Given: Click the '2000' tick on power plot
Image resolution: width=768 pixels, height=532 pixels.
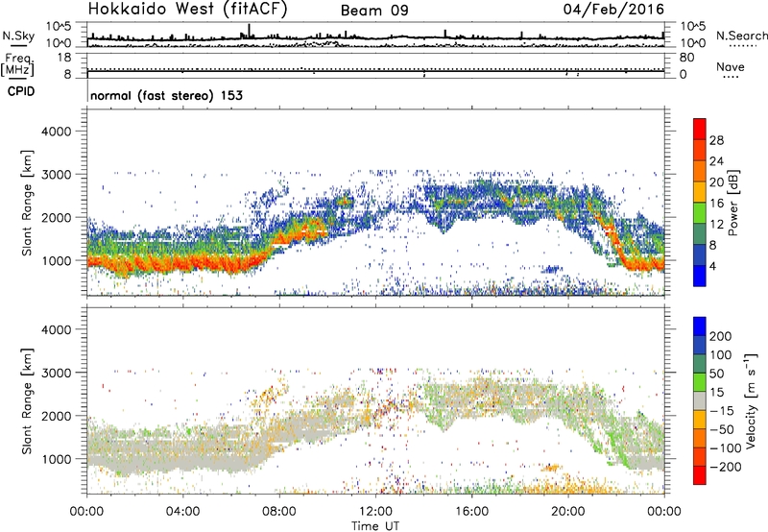Looking at the screenshot, I should [56, 217].
